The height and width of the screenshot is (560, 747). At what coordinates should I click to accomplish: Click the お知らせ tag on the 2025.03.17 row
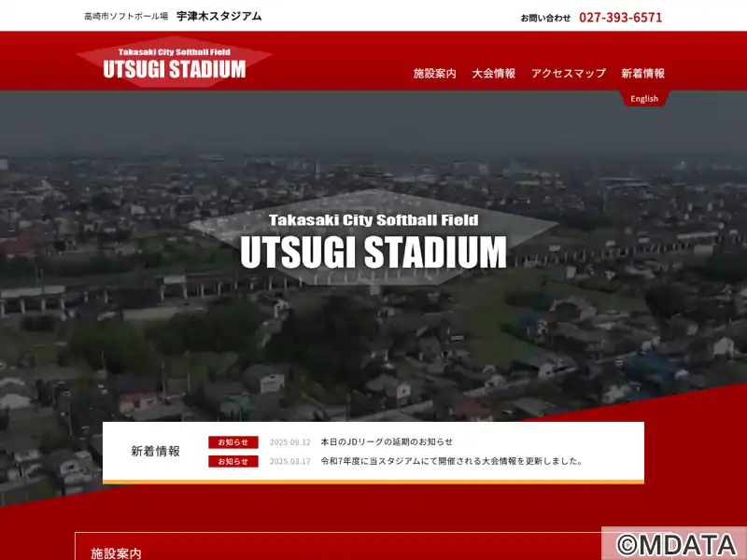coord(233,461)
